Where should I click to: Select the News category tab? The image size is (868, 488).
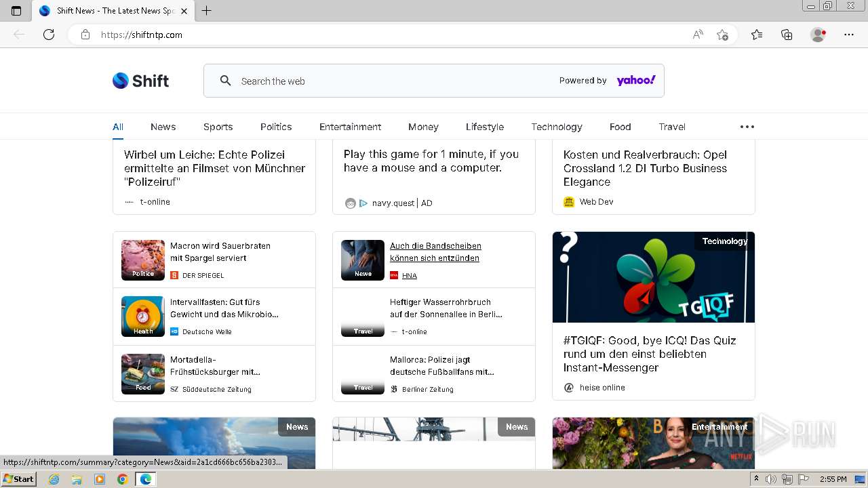pyautogui.click(x=163, y=127)
